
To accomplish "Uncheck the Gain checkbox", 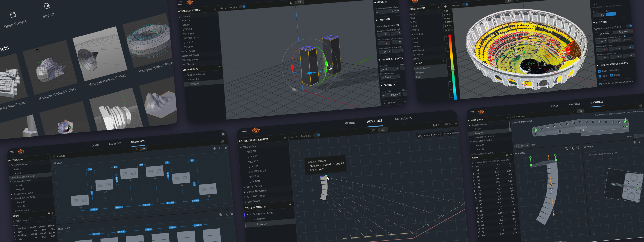I will tap(600, 76).
